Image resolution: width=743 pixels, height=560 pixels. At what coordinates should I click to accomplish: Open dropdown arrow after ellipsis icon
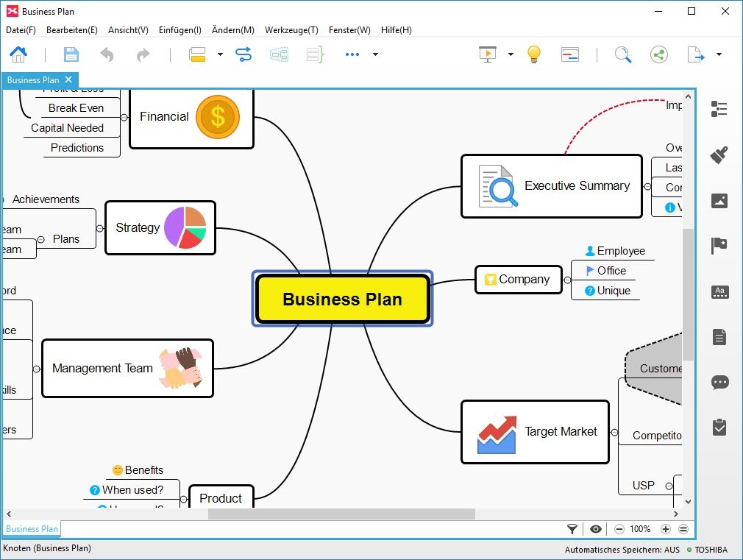(375, 54)
